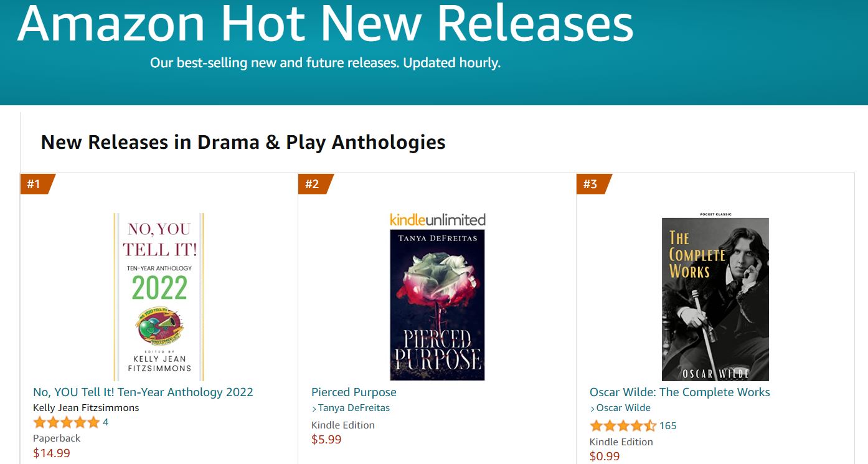Open the 4 reviews count link
Viewport: 868px width, 464px height.
tap(105, 422)
